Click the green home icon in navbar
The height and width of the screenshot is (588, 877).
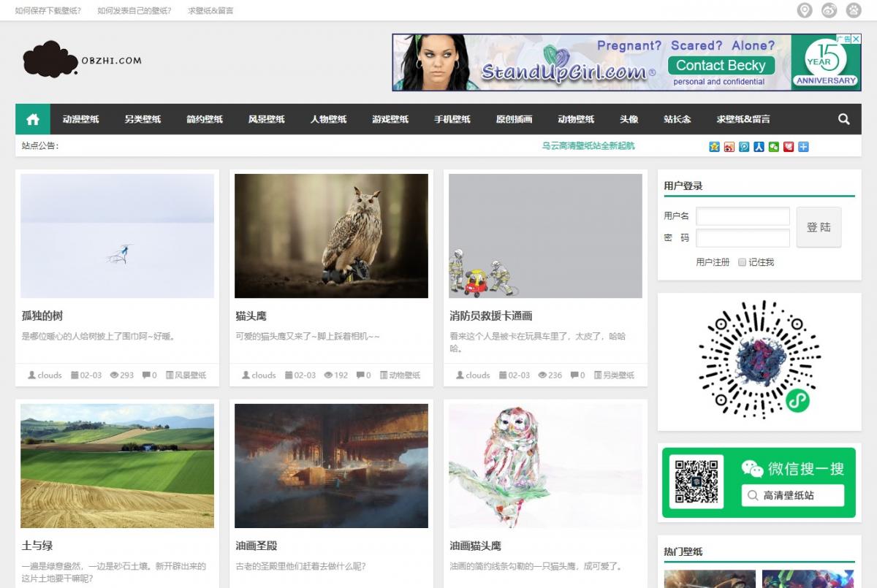32,119
